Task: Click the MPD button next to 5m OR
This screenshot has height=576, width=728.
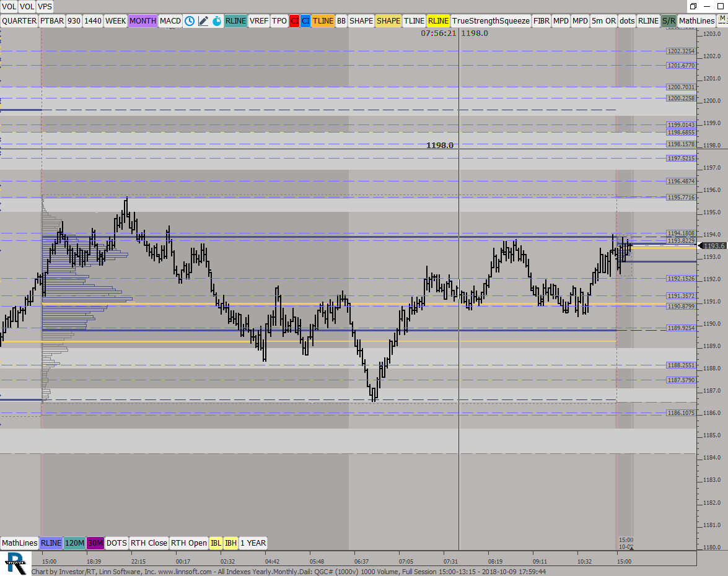Action: [580, 21]
